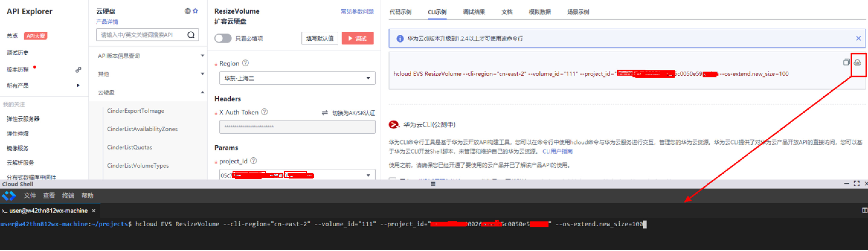The height and width of the screenshot is (251, 868).
Task: Run CLI command in Cloud Shell icon
Action: tap(857, 62)
